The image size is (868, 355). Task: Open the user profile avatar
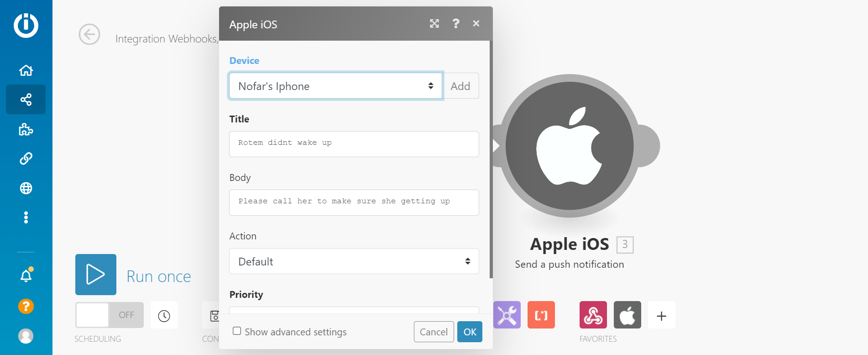tap(26, 336)
